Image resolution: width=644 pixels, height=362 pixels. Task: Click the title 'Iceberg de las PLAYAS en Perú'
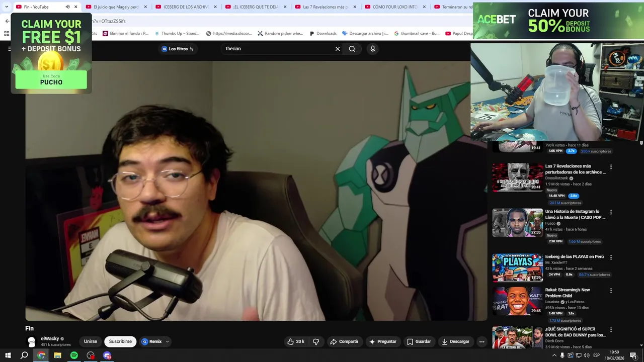click(574, 257)
